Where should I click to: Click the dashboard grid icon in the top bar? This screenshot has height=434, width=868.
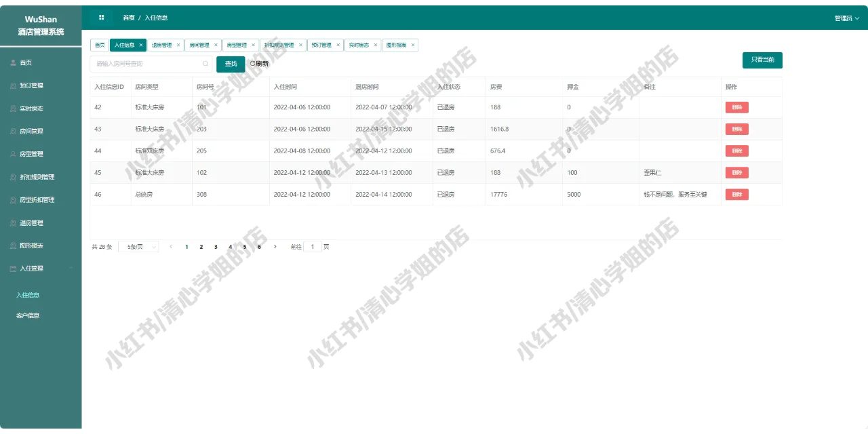click(x=101, y=17)
